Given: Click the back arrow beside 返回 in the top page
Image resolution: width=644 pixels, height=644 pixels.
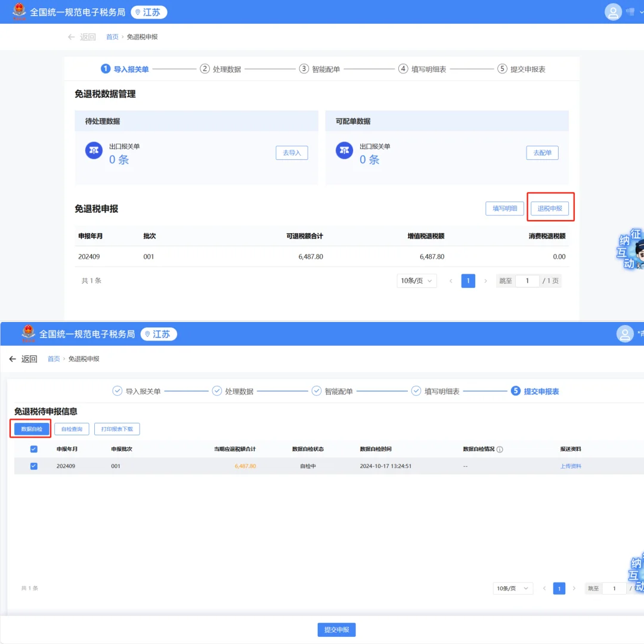Looking at the screenshot, I should click(x=71, y=37).
